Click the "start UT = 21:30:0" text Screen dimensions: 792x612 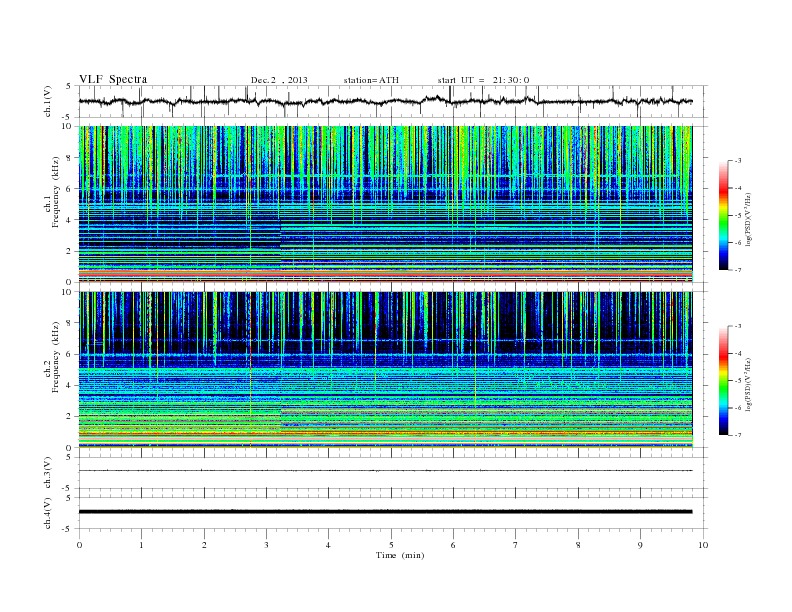click(x=483, y=80)
